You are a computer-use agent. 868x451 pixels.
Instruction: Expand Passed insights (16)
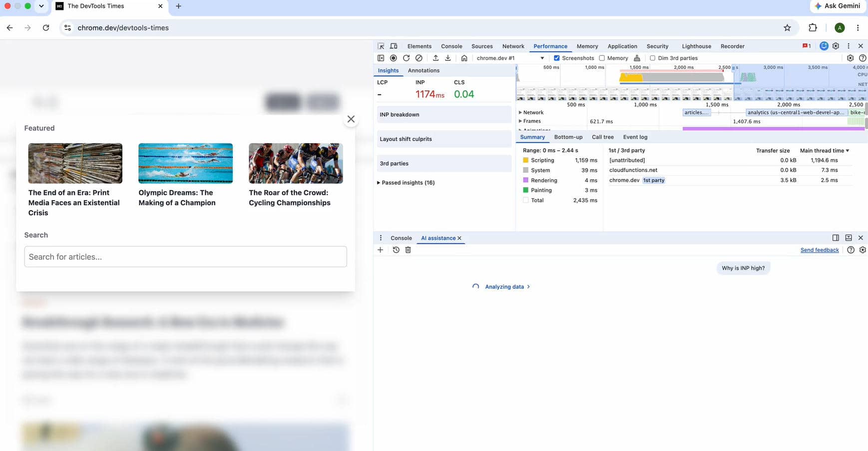click(x=406, y=183)
